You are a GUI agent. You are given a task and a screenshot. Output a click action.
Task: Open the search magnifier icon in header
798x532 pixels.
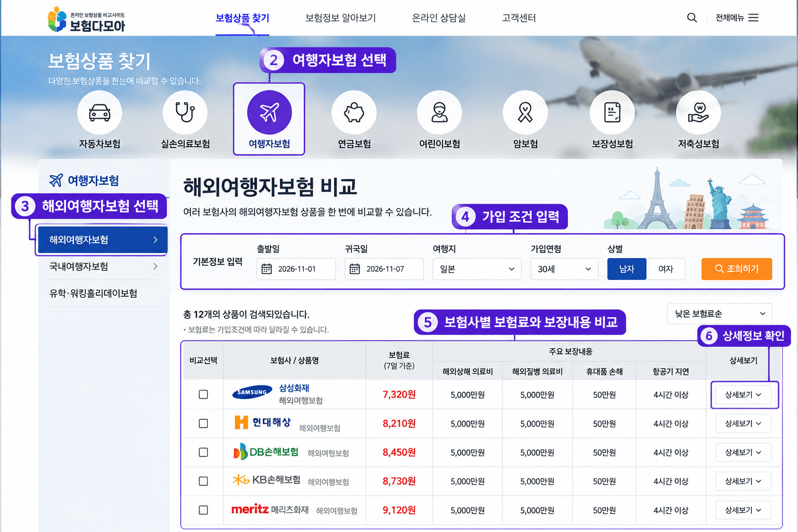692,18
